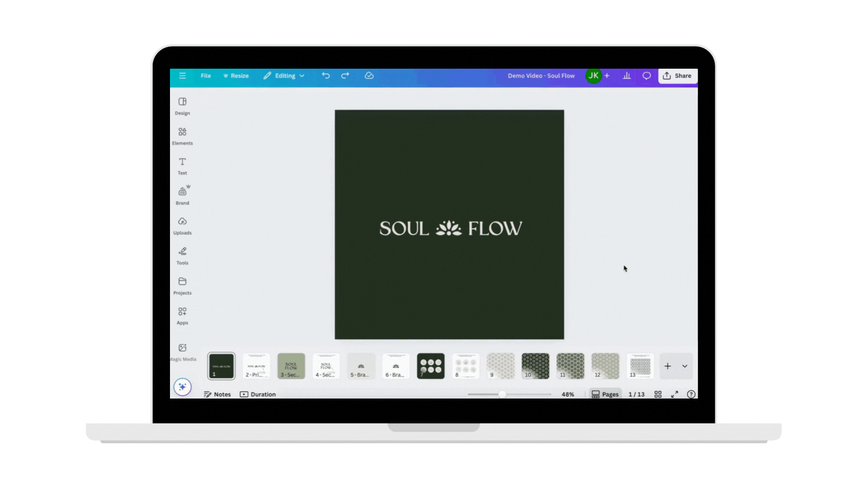Viewport: 868px width, 488px height.
Task: Open the Apps panel in sidebar
Action: 182,315
